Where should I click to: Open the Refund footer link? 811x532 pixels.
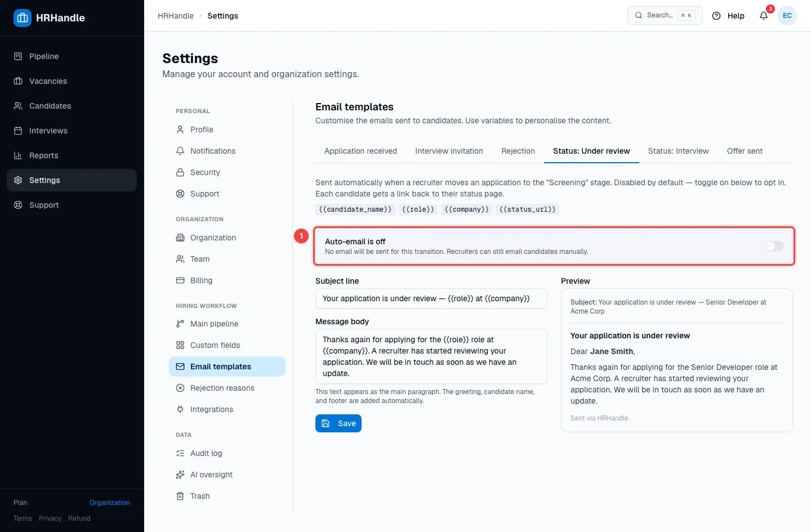click(x=79, y=518)
